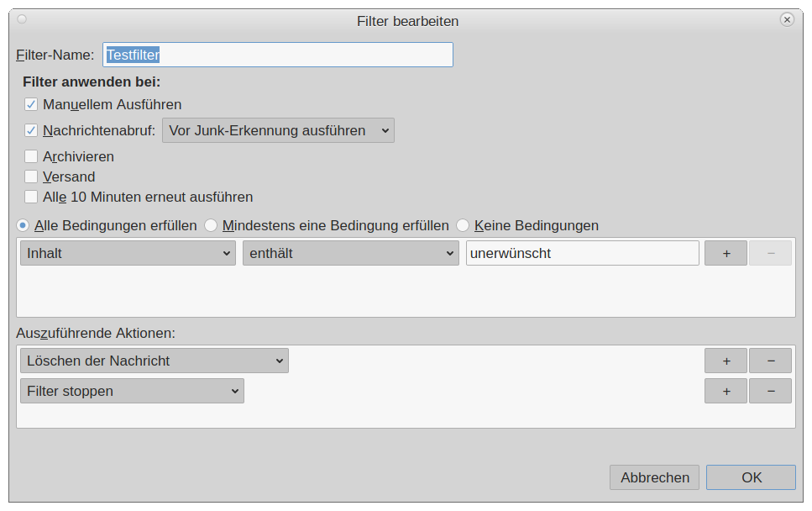Open the Vor Junk-Erkennung ausführen dropdown
The width and height of the screenshot is (812, 511).
(x=278, y=130)
